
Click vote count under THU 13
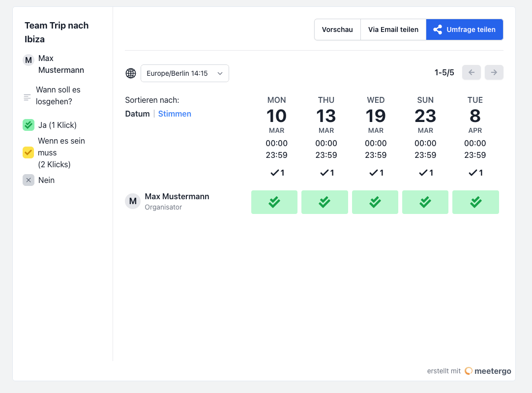(327, 173)
